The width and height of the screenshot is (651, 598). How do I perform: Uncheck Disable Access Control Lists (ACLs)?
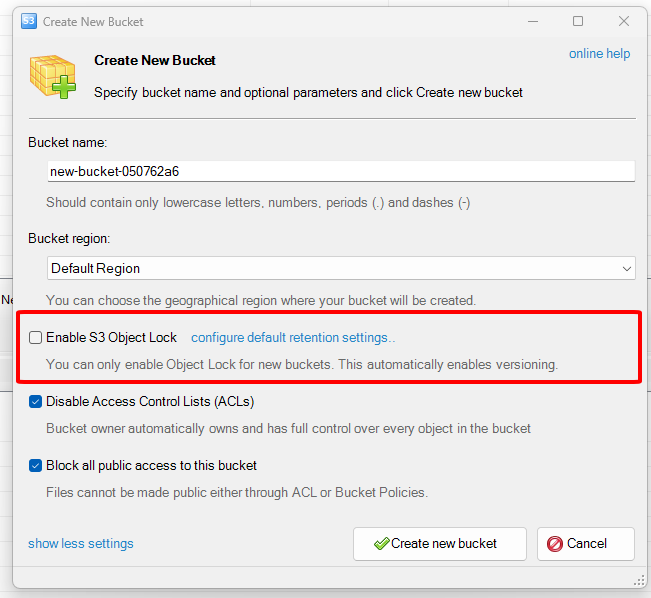pos(36,402)
